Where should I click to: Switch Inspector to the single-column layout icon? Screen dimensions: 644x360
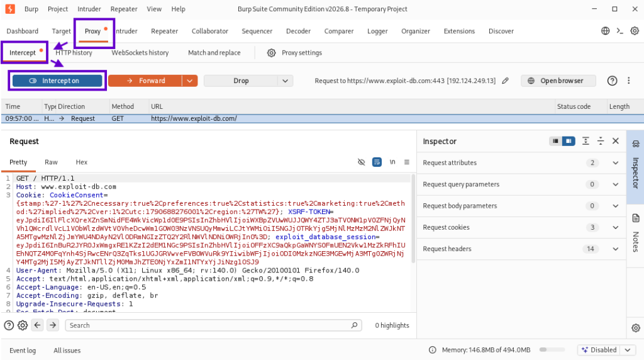point(555,141)
